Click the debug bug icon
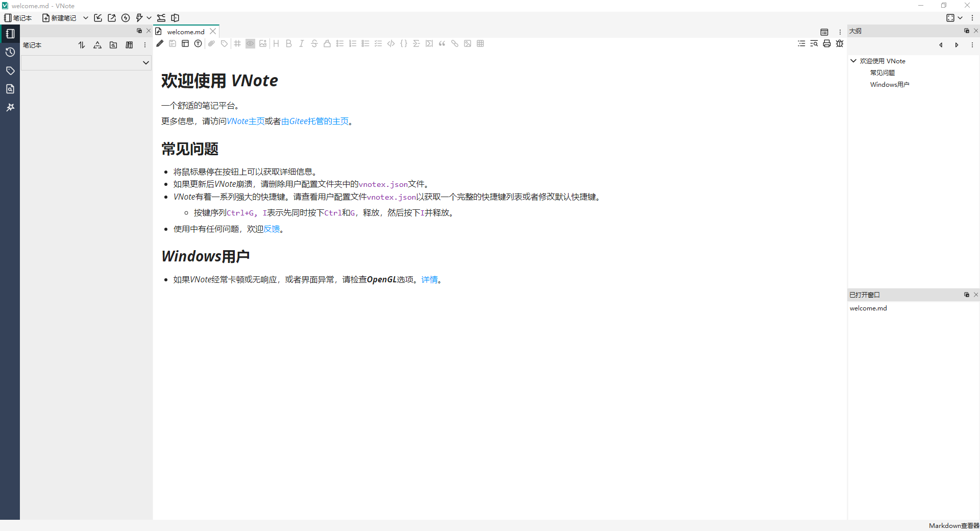 [x=840, y=44]
